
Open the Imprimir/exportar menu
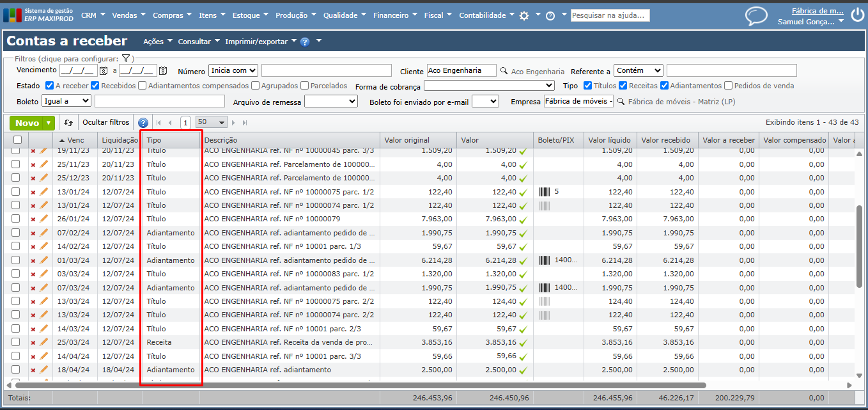(x=260, y=42)
